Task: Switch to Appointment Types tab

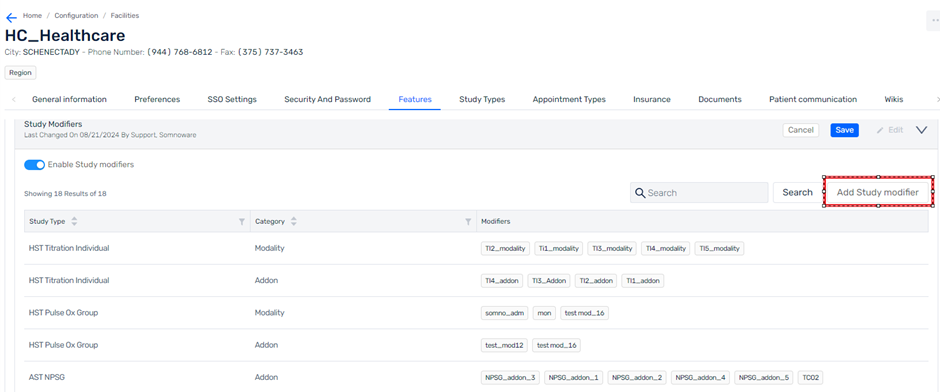Action: click(569, 99)
